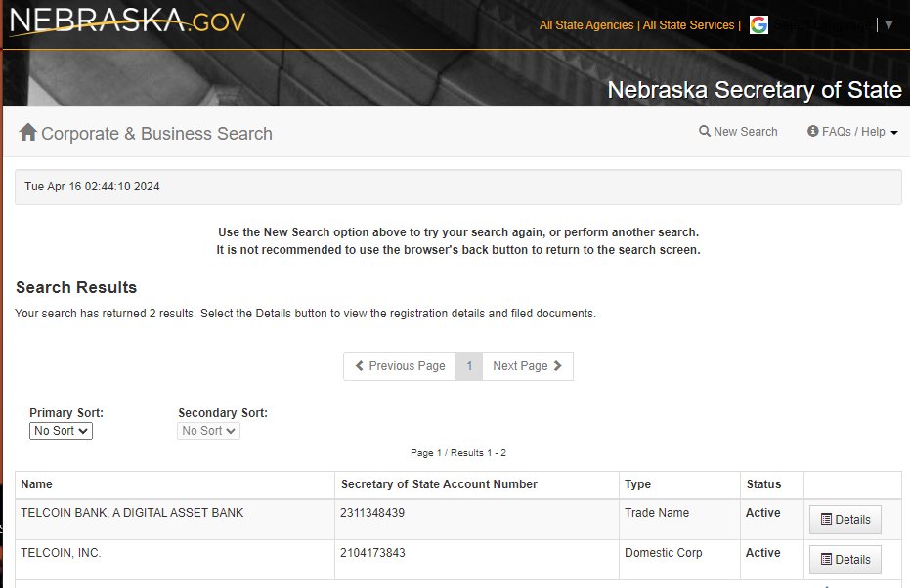Screen dimensions: 910x588
Task: Go to Next Page of results
Action: click(x=528, y=366)
